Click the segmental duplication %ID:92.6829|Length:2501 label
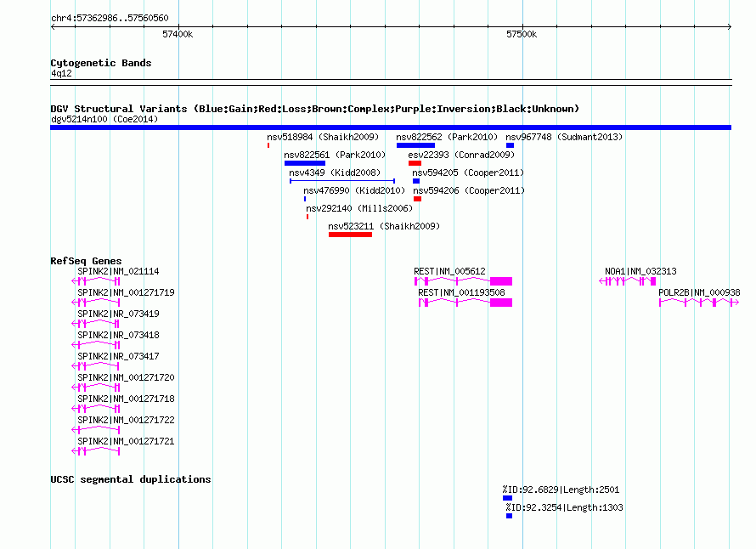This screenshot has width=756, height=549. [x=561, y=490]
